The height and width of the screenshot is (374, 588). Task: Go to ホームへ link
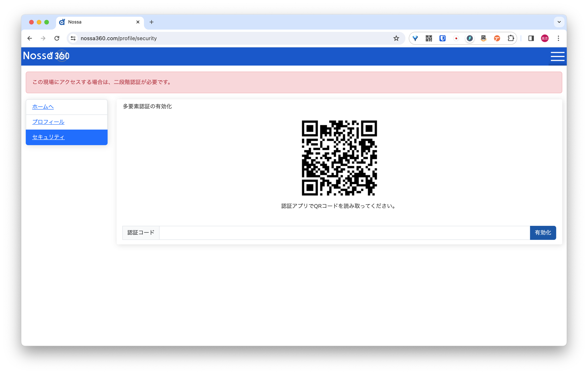pyautogui.click(x=43, y=107)
